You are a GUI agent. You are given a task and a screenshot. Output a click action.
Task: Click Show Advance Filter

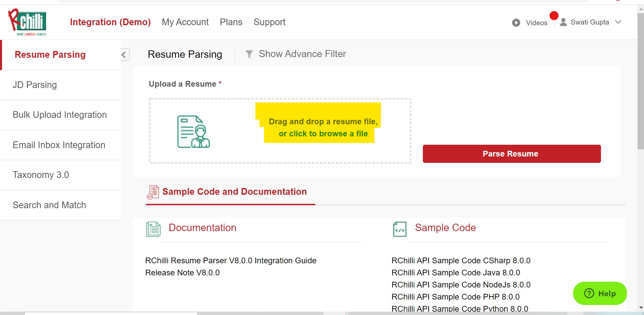click(296, 54)
